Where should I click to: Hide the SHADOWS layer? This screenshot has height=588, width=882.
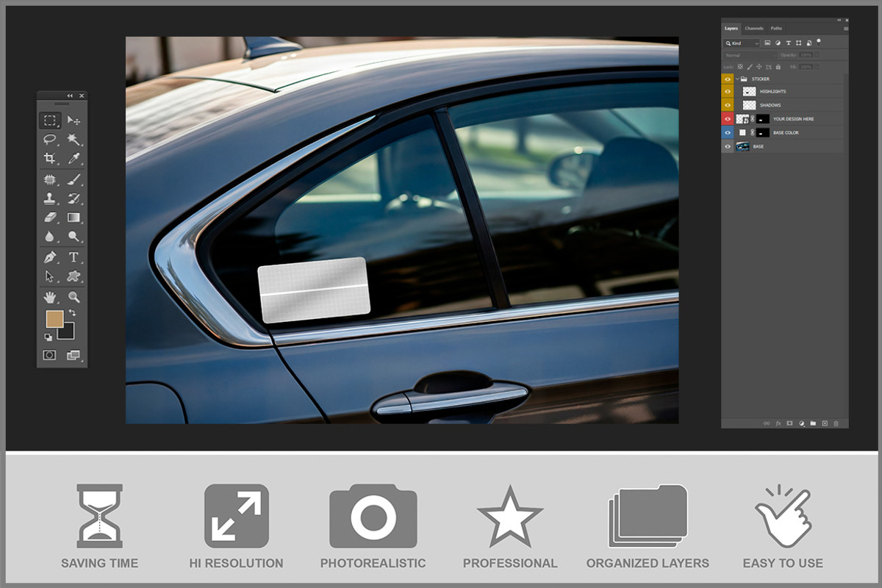point(728,105)
